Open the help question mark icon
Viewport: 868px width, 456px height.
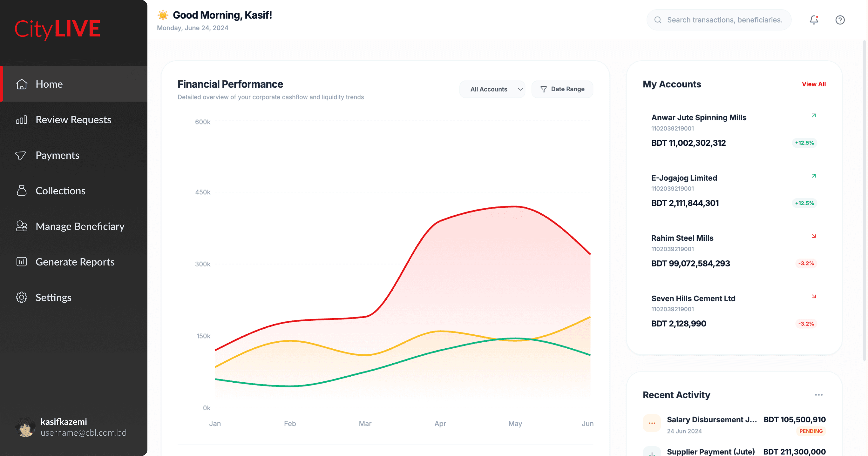(840, 20)
